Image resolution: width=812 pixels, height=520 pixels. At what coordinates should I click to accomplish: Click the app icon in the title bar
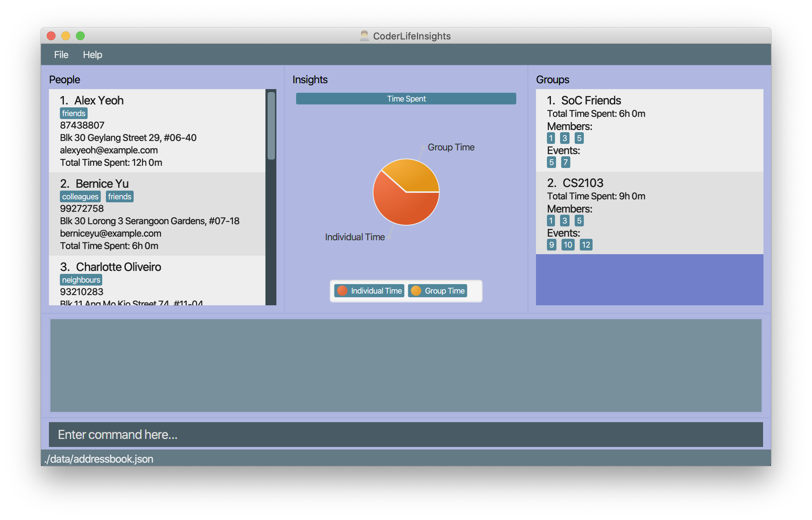tap(364, 36)
